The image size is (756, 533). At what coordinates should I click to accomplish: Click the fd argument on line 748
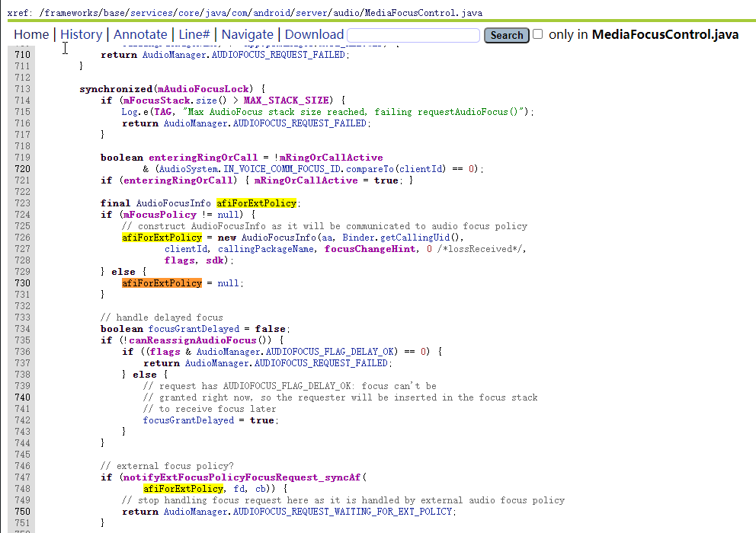pyautogui.click(x=239, y=489)
